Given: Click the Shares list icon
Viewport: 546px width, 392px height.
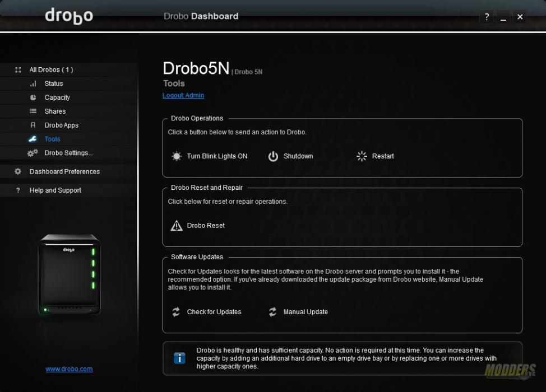Looking at the screenshot, I should click(x=34, y=111).
